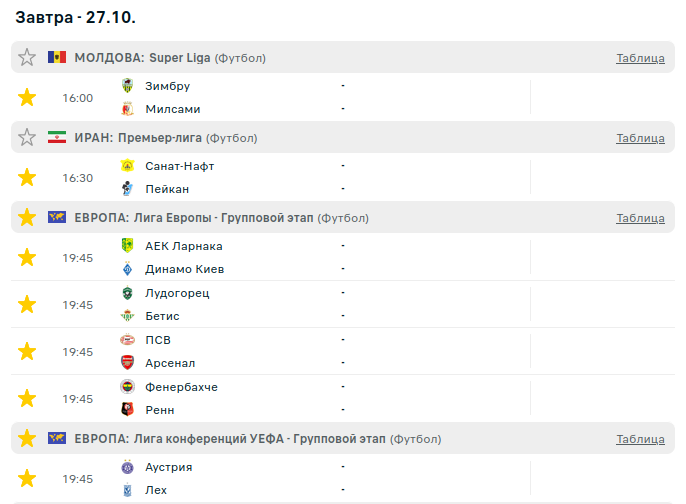Screen dimensions: 686x504
Task: Click the Dynamo Kyiv club logo
Action: point(127,269)
